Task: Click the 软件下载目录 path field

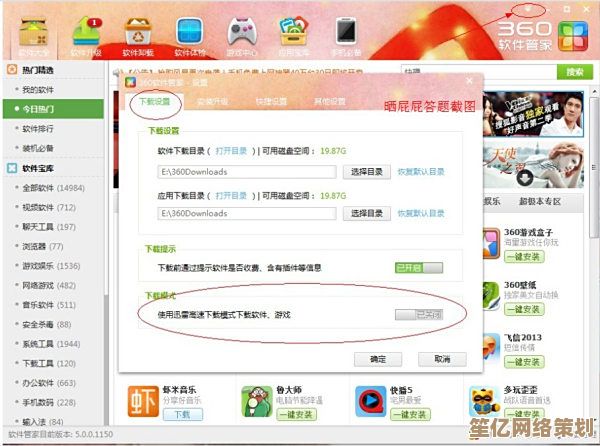Action: tap(247, 172)
